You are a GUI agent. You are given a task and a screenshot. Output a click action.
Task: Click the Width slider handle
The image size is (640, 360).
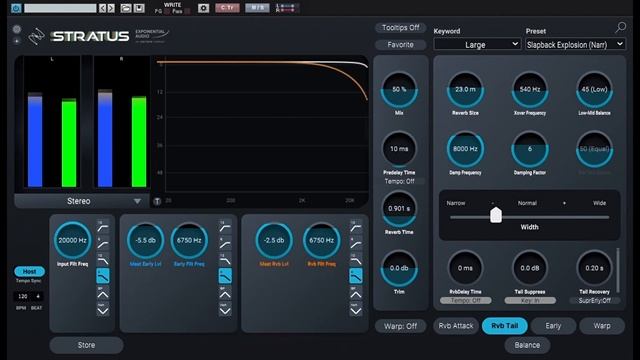click(496, 215)
